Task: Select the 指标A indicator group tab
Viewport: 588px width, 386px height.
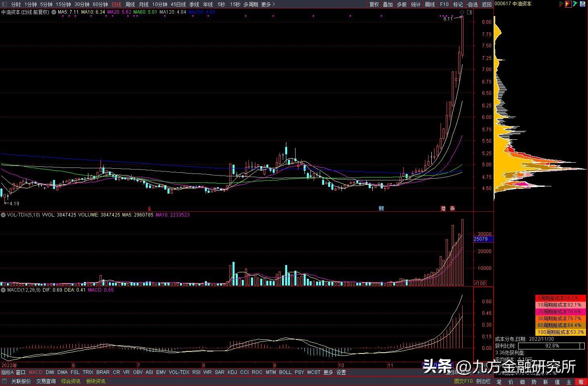Action: coord(7,372)
